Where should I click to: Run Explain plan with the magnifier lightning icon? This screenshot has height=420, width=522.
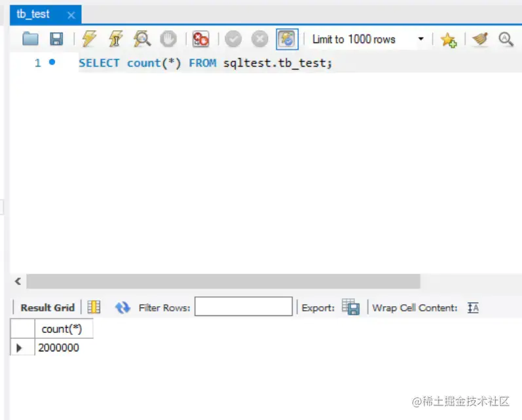pos(142,39)
